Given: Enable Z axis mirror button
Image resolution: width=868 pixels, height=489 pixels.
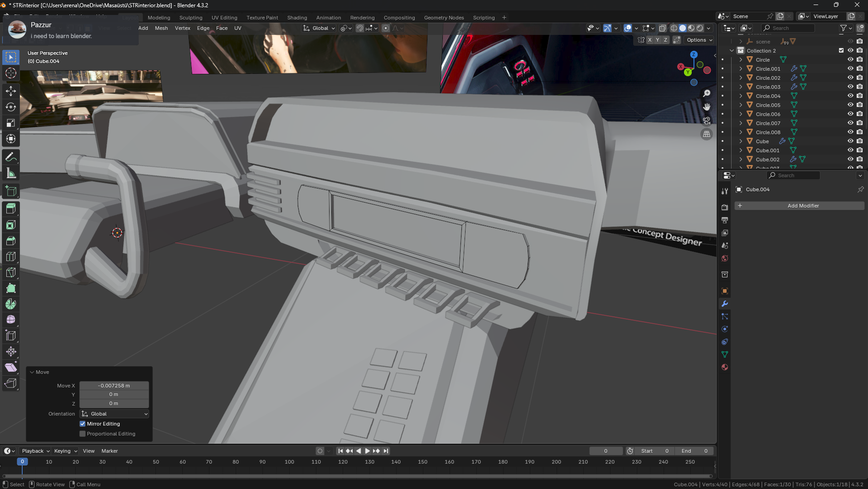Looking at the screenshot, I should click(x=665, y=40).
